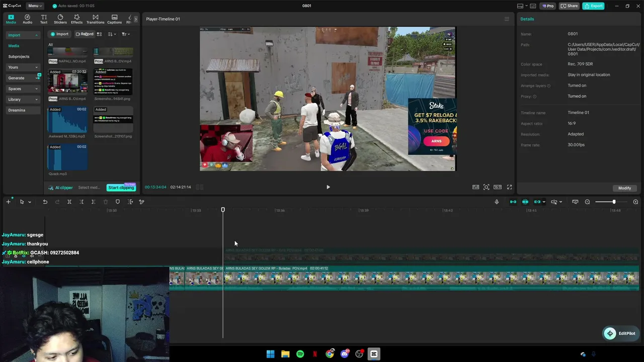Delete the clip portion right of playhead
The height and width of the screenshot is (362, 644).
tap(93, 202)
